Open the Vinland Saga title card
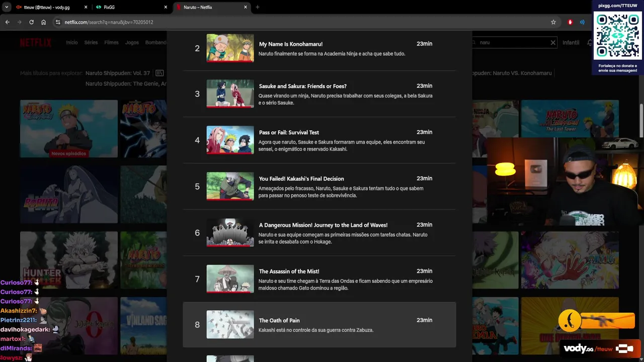 coord(143,325)
